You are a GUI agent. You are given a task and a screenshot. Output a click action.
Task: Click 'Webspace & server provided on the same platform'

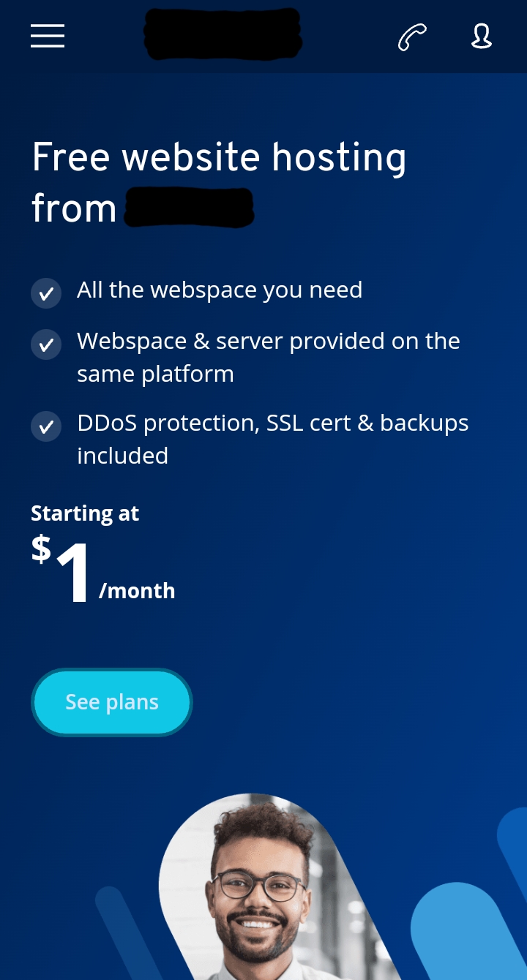[269, 357]
